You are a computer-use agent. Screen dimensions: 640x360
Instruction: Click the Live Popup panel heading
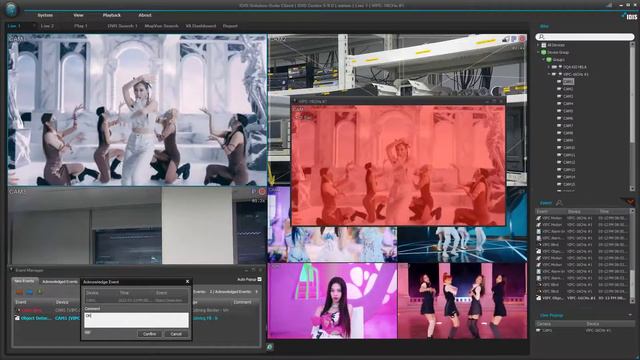click(551, 315)
